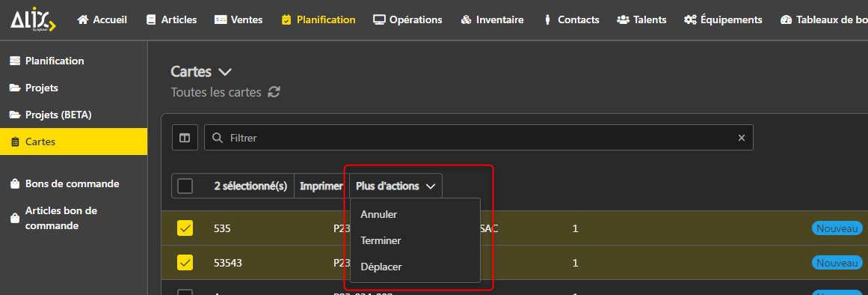The height and width of the screenshot is (295, 868).
Task: Open the column layout icon button
Action: [185, 138]
